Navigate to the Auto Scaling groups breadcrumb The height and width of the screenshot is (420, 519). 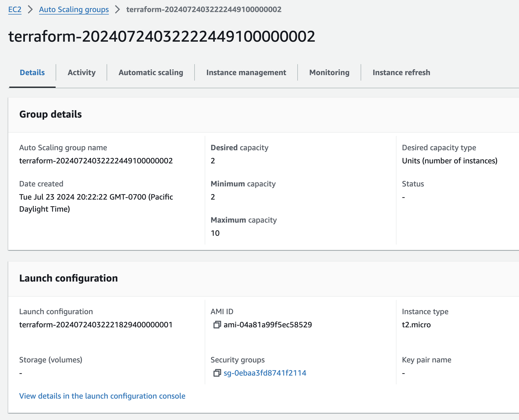[74, 10]
